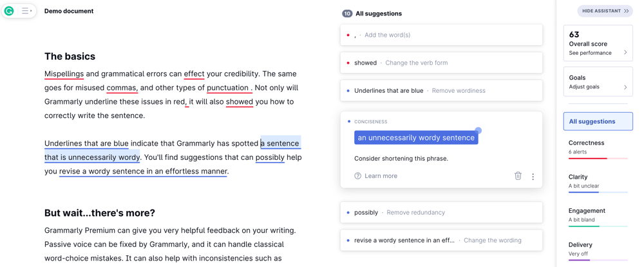The width and height of the screenshot is (644, 267).
Task: Delete the conciseness suggestion with the trash icon
Action: [518, 176]
